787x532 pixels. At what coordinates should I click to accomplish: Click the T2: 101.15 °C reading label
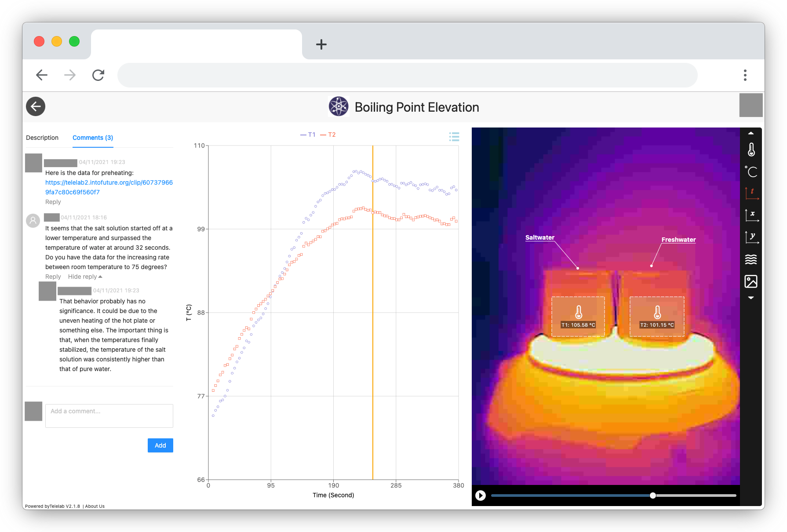pos(657,325)
